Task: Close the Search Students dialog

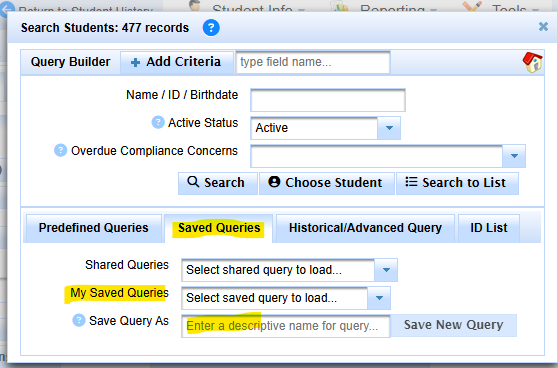Action: point(543,27)
